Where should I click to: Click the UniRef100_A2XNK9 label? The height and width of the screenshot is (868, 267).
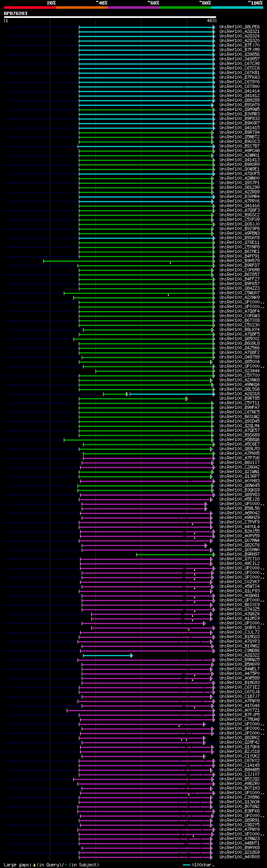(x=239, y=298)
